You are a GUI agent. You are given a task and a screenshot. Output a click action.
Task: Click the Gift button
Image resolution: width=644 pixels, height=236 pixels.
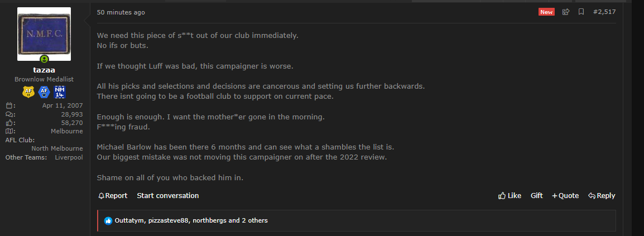click(536, 196)
